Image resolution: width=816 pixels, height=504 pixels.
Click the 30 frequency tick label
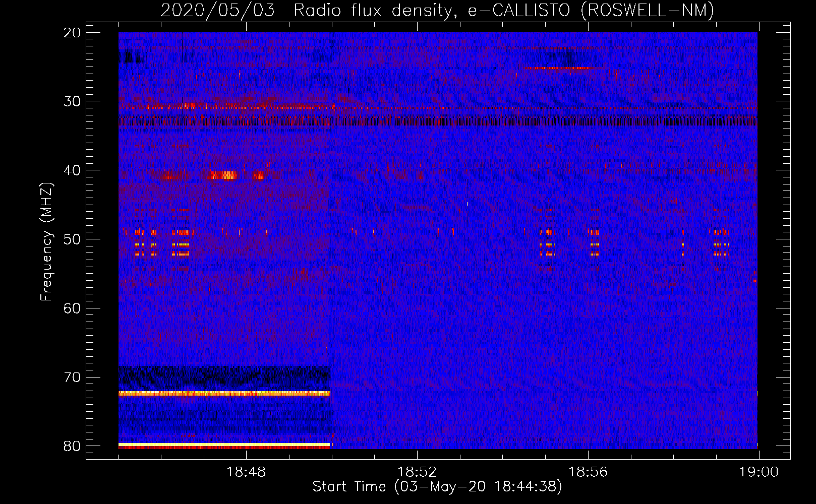[x=72, y=101]
